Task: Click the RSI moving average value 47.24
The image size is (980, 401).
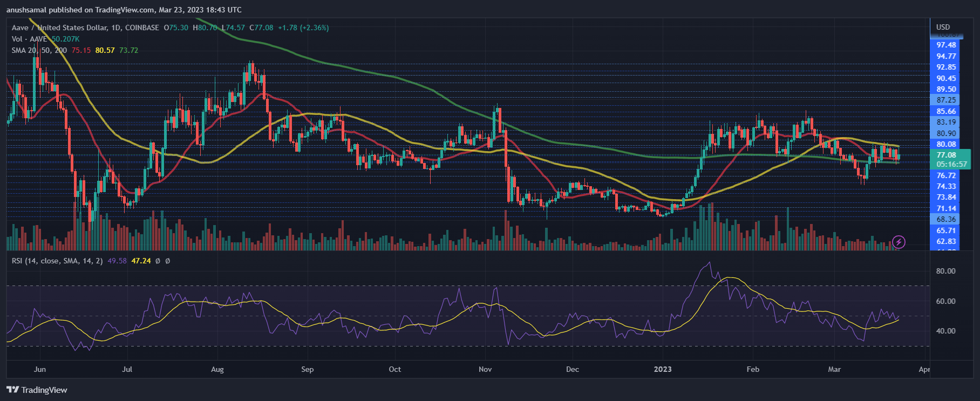Action: [141, 261]
